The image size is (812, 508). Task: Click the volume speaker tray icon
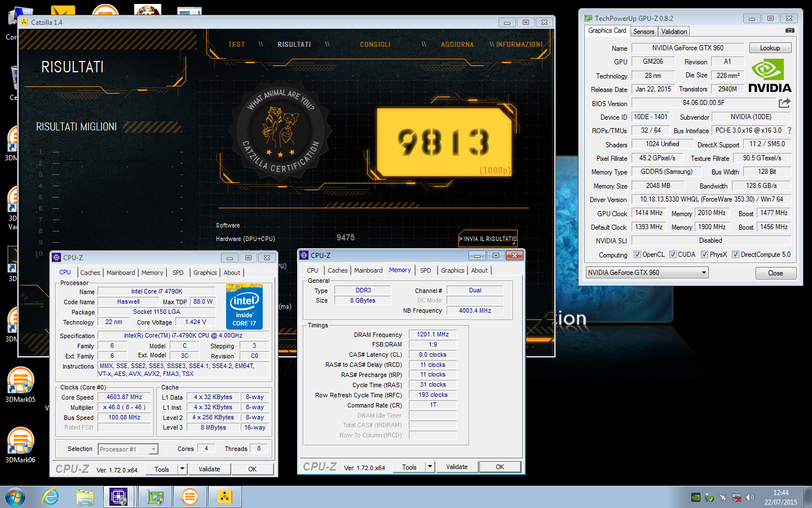point(750,497)
